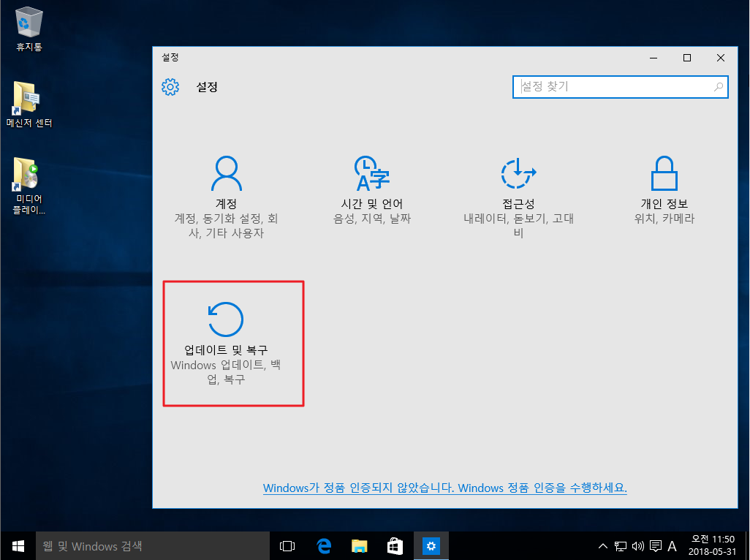
Task: Open the Windows Start button
Action: pos(18,545)
